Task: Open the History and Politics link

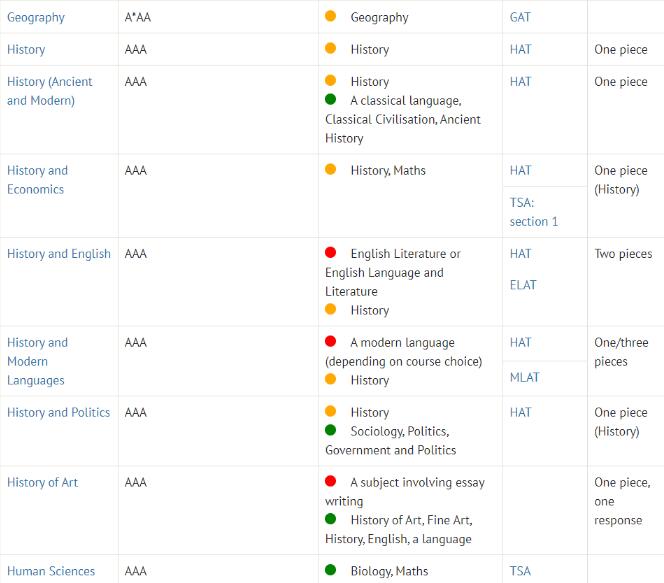Action: tap(59, 412)
